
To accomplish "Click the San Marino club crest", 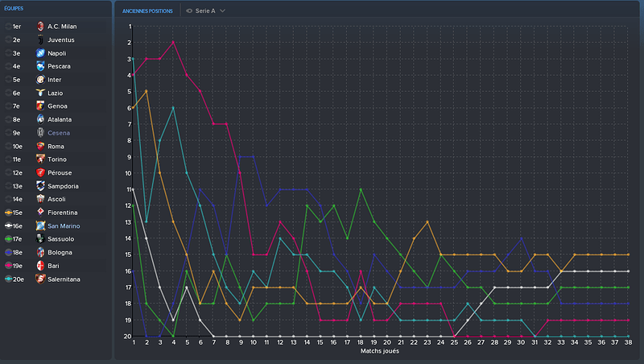I will click(40, 226).
